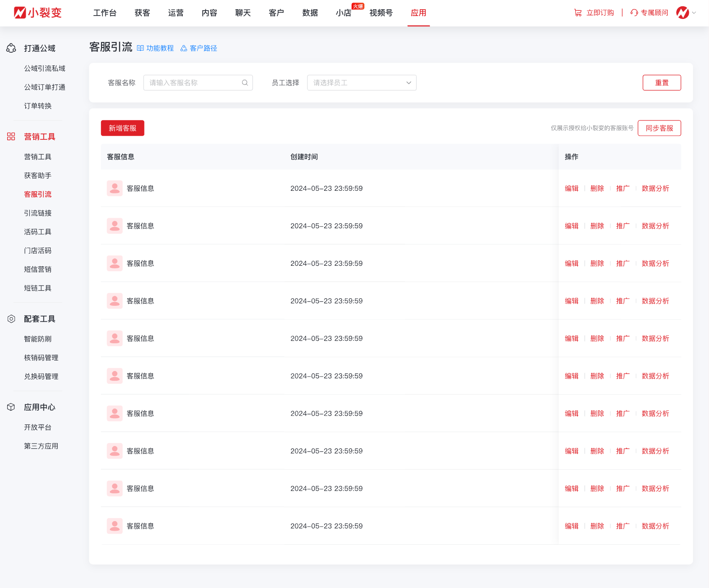Click the 功能教程 book icon
The image size is (709, 588).
click(x=140, y=48)
